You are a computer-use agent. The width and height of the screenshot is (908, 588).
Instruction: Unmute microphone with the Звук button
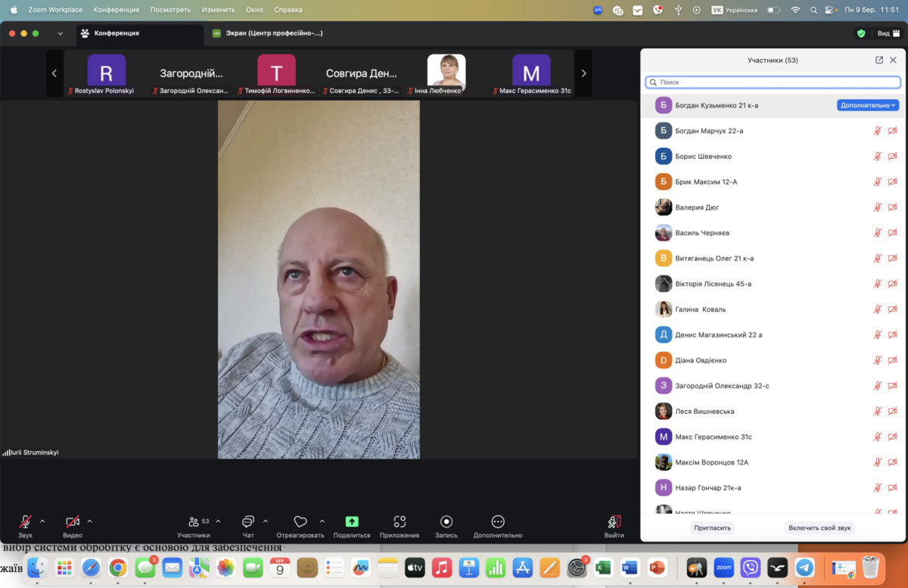25,522
